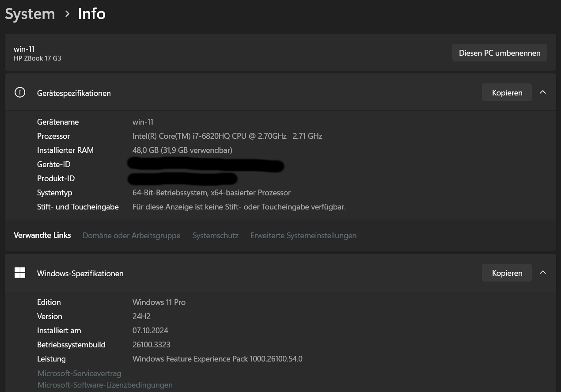Image resolution: width=561 pixels, height=392 pixels.
Task: Click the keine Stift- oder Toucheingabe text
Action: 239,207
